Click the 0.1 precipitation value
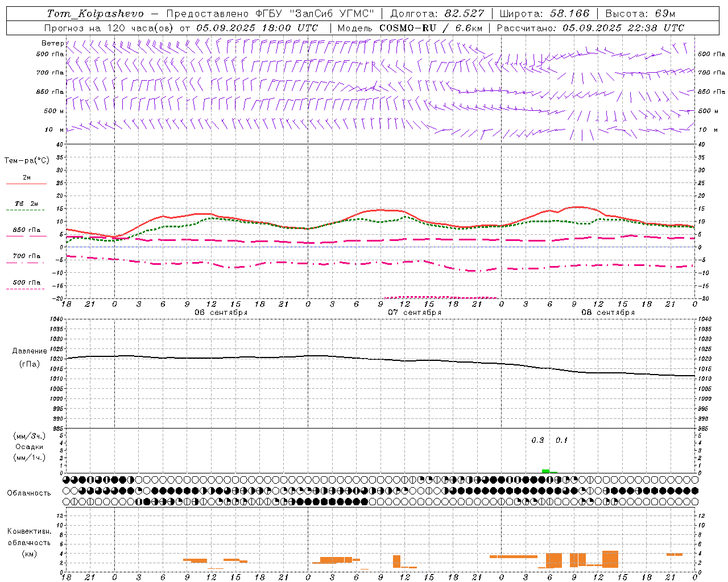 tap(562, 440)
